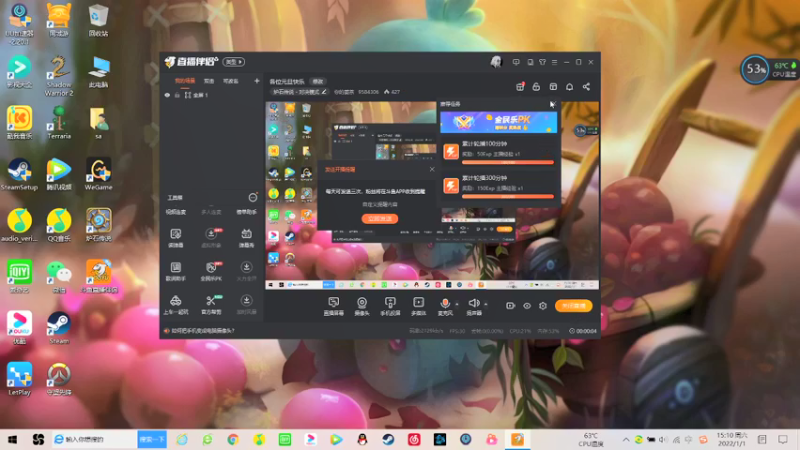
Task: Open the 官方剪辑 scissors tool
Action: pyautogui.click(x=211, y=305)
